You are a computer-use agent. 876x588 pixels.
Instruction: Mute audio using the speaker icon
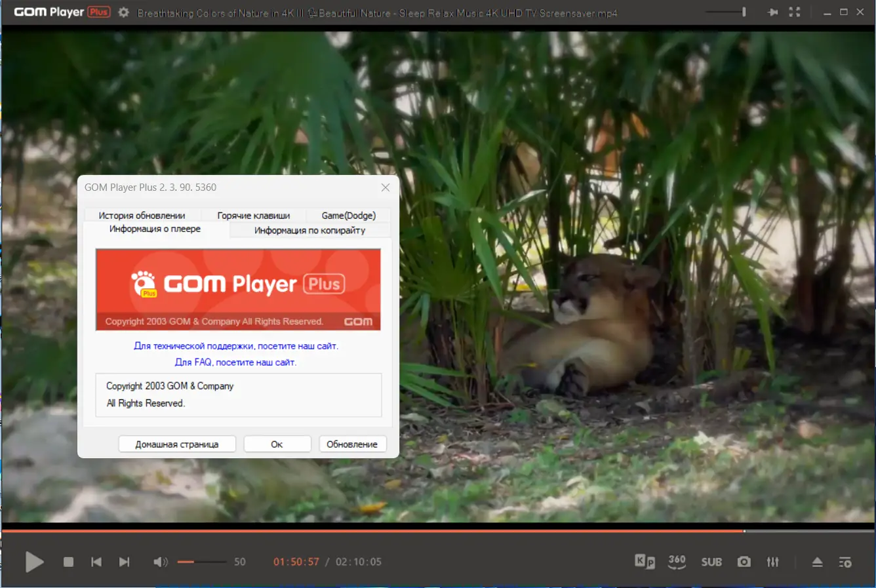(160, 562)
